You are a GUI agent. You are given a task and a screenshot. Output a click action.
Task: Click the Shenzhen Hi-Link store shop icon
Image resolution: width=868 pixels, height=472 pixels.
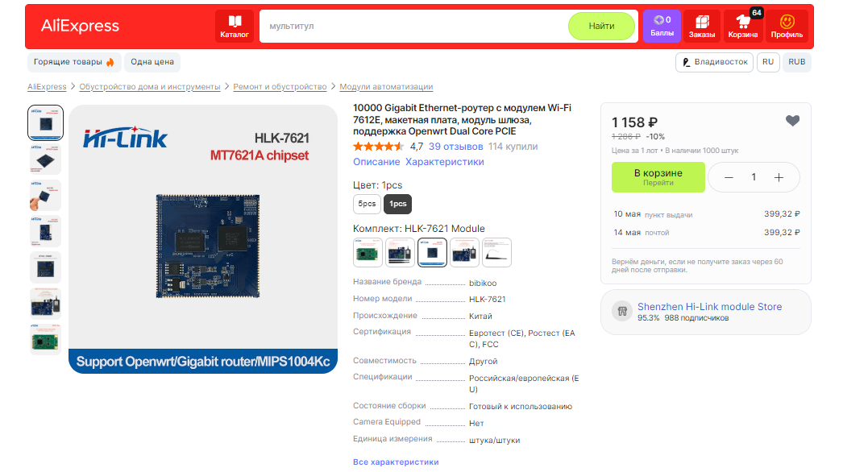pyautogui.click(x=622, y=311)
